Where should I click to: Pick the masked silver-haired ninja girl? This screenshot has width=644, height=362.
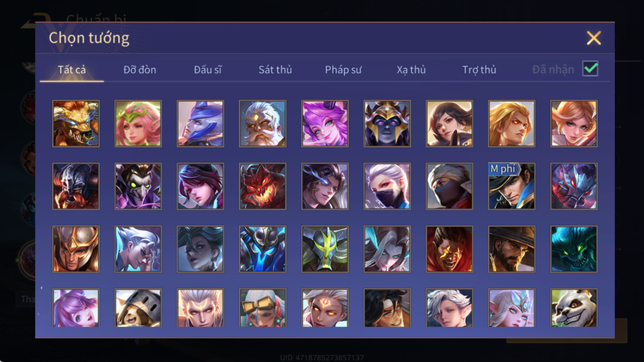pos(387,187)
